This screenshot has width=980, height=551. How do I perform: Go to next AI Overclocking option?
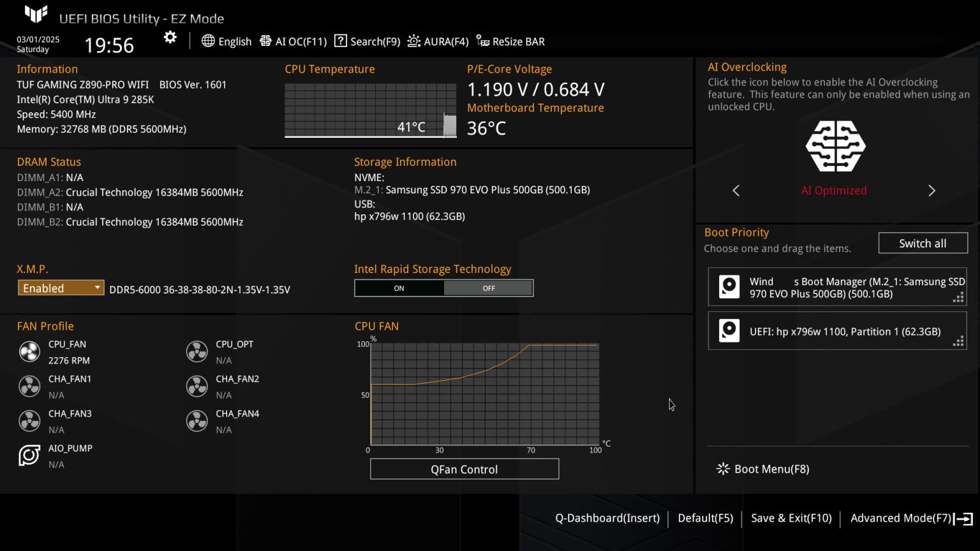pyautogui.click(x=932, y=191)
